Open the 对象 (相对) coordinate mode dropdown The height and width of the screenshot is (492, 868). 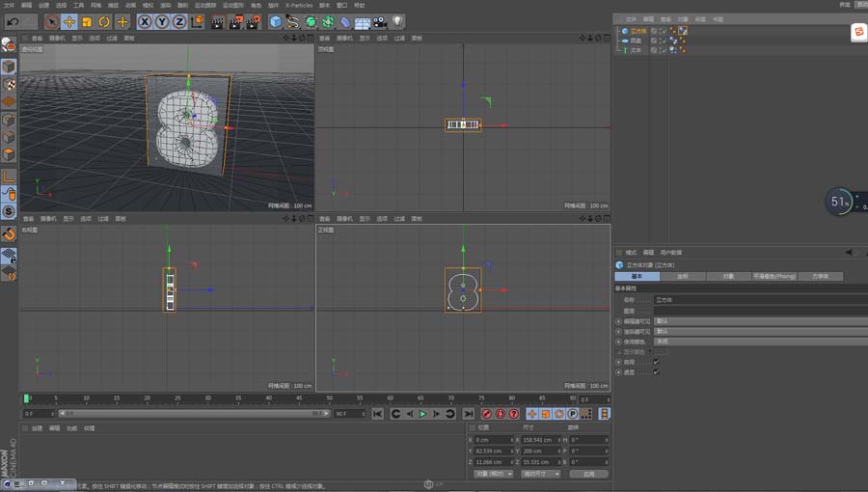495,474
